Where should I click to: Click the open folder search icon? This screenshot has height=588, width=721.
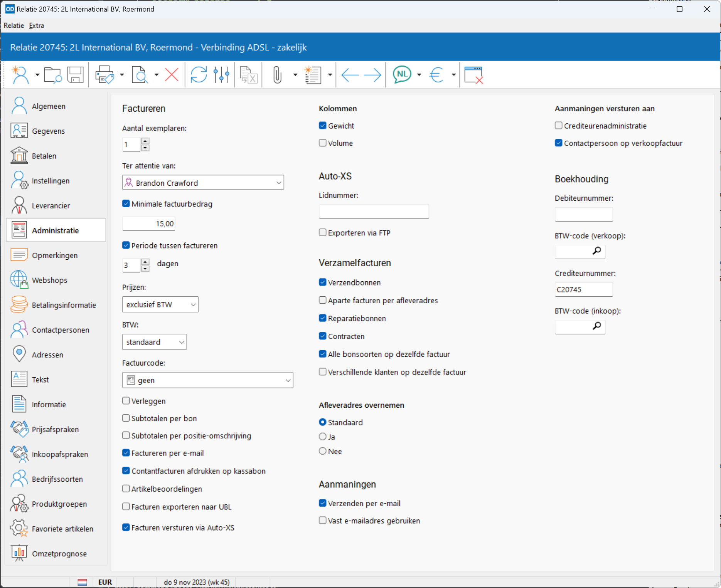(x=52, y=75)
